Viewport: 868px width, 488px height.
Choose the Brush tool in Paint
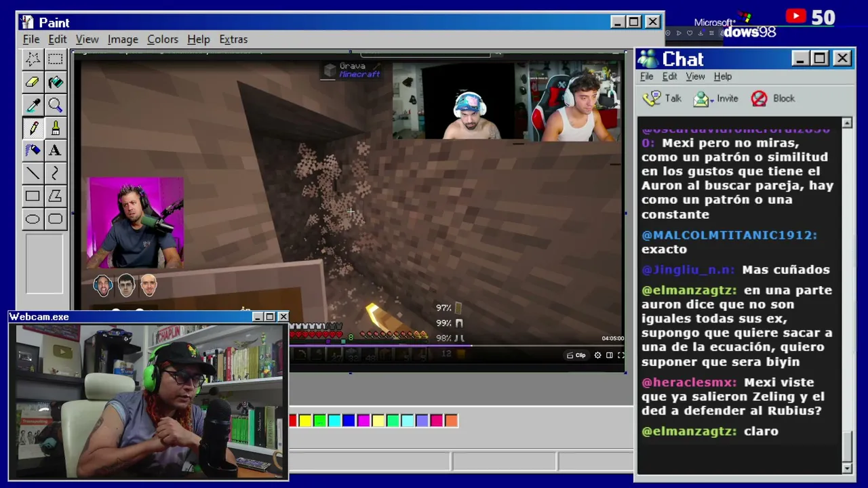tap(56, 128)
